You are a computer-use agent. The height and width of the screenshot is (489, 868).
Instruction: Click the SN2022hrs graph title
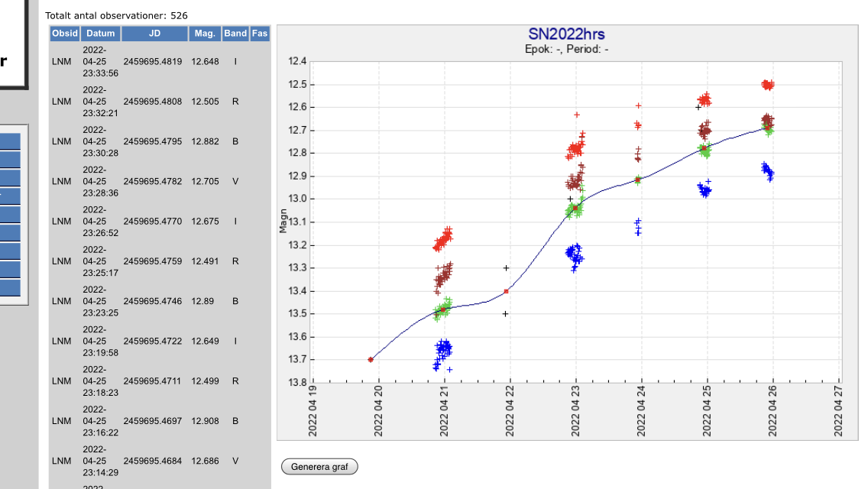click(566, 34)
